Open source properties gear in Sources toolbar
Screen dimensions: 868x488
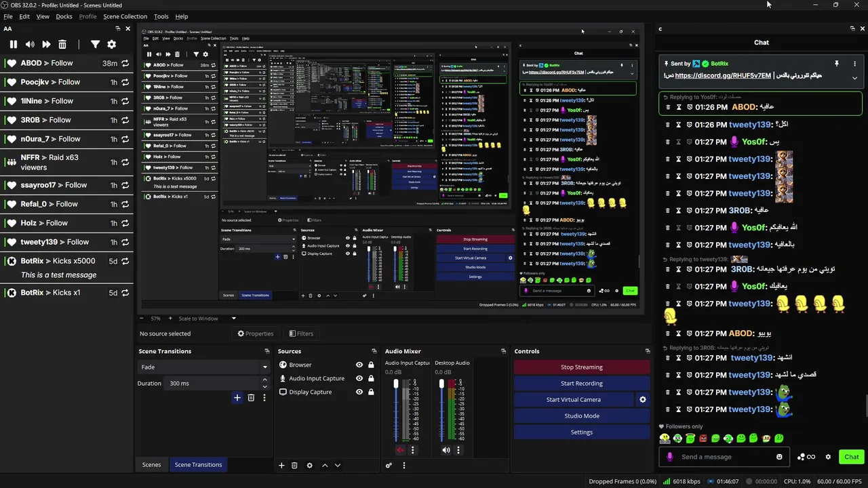pyautogui.click(x=310, y=466)
